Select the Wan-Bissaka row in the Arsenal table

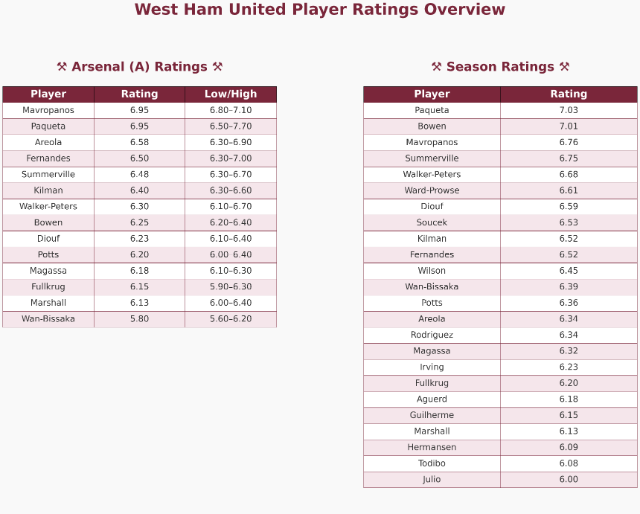coord(48,319)
